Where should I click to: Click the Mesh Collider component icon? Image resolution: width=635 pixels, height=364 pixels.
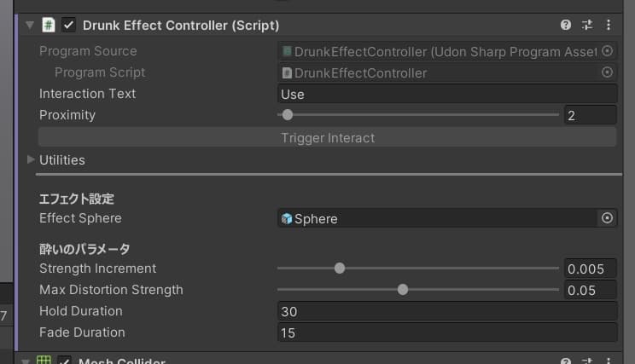click(x=44, y=360)
